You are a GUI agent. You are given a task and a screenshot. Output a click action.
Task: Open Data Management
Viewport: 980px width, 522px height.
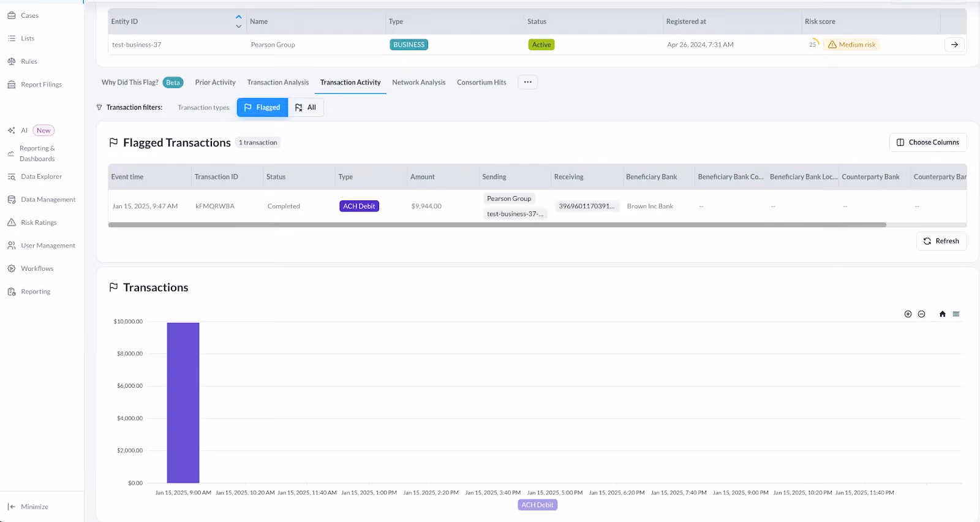coord(41,200)
